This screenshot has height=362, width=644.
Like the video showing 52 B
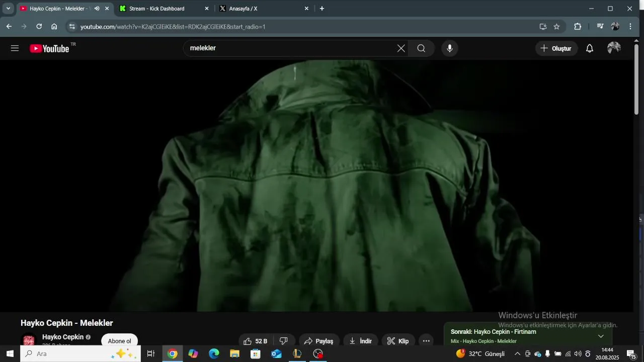256,341
